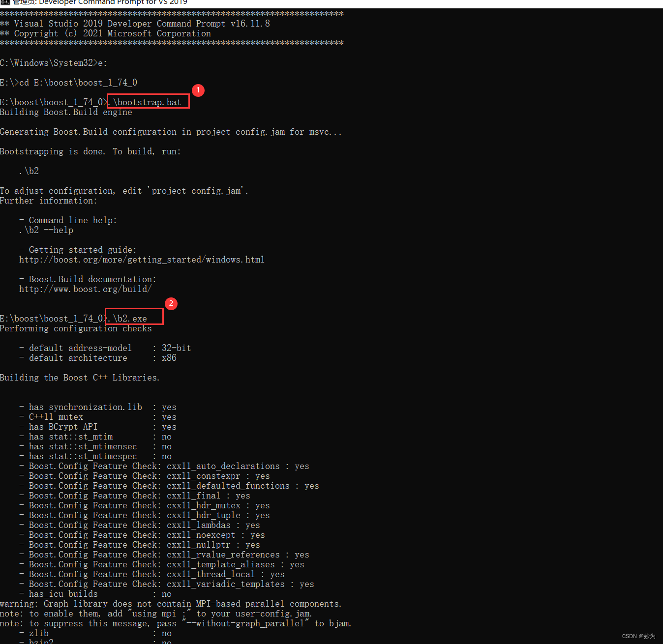The height and width of the screenshot is (644, 663).
Task: Click 'Bootstrapping is done. To build, run:' line
Action: click(90, 151)
